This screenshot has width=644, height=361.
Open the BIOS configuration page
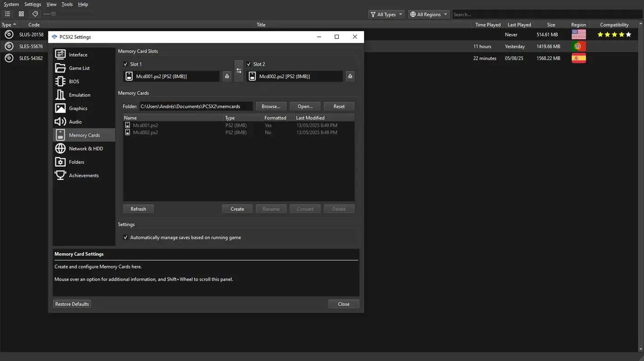(75, 81)
